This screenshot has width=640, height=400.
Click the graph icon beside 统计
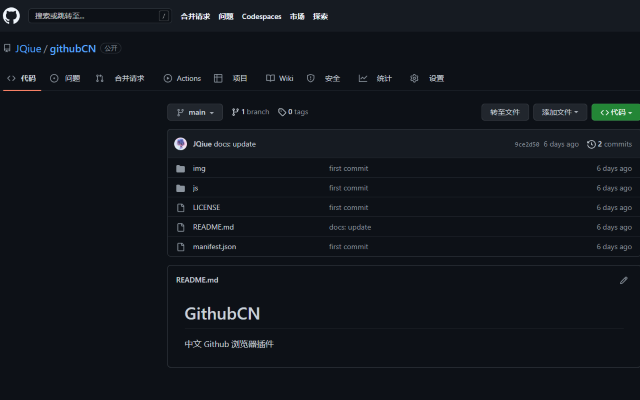click(x=363, y=78)
